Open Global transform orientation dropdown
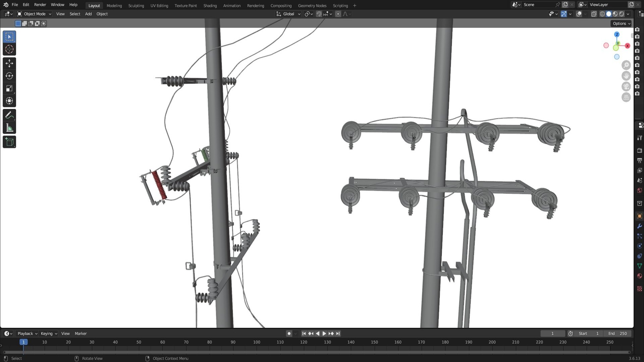The width and height of the screenshot is (644, 362). (x=288, y=14)
